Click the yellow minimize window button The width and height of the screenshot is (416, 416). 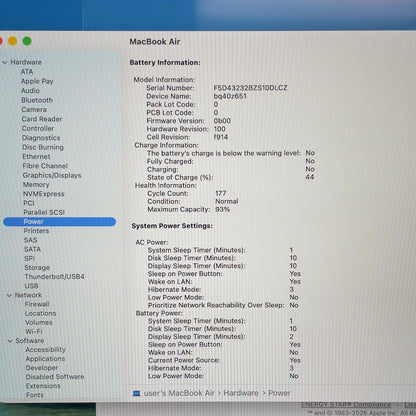coord(13,41)
